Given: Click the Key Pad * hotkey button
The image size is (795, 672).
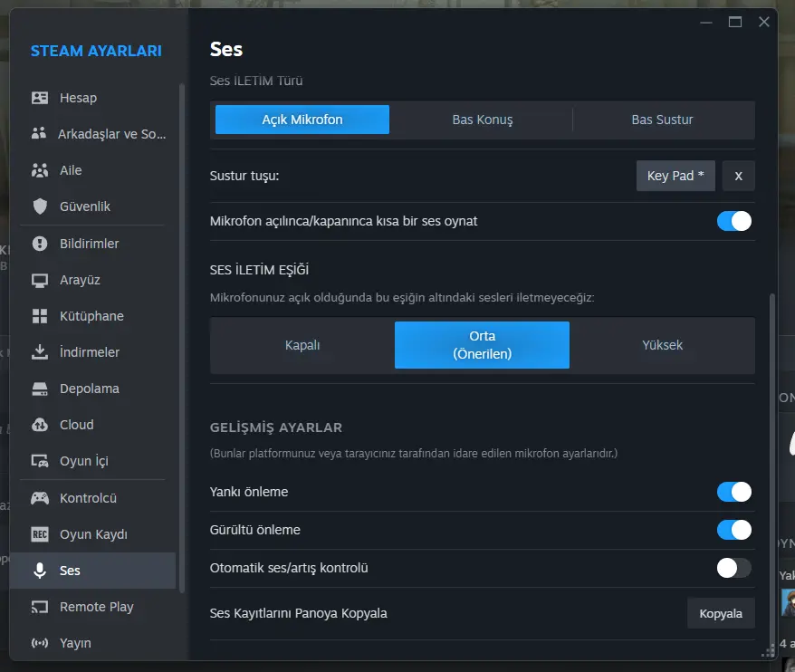Looking at the screenshot, I should click(x=675, y=176).
